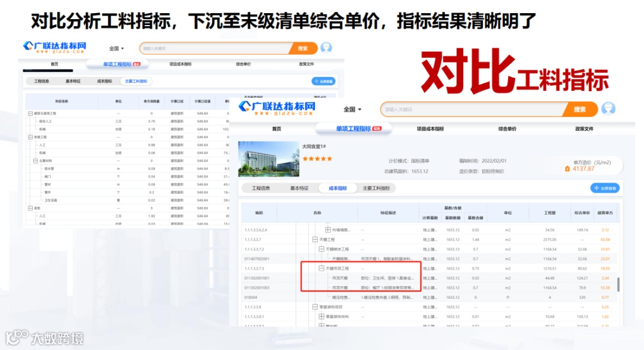Click row with code 011302001003
Viewport: 644px width, 350px height.
coord(430,288)
